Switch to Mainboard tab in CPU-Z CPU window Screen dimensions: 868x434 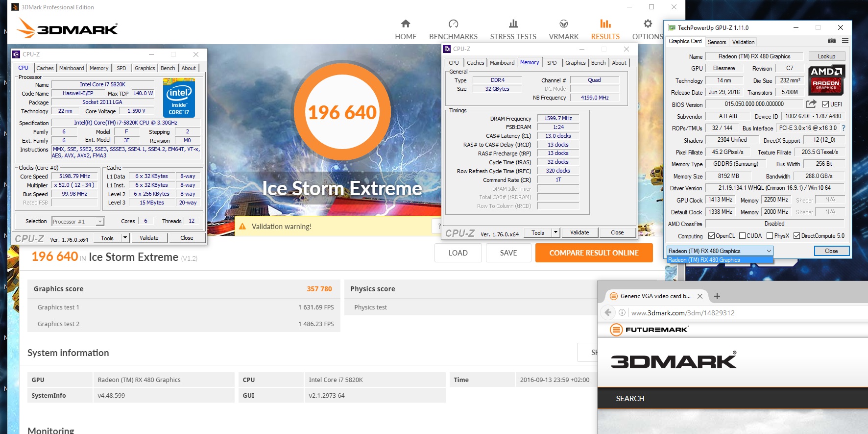click(x=72, y=68)
